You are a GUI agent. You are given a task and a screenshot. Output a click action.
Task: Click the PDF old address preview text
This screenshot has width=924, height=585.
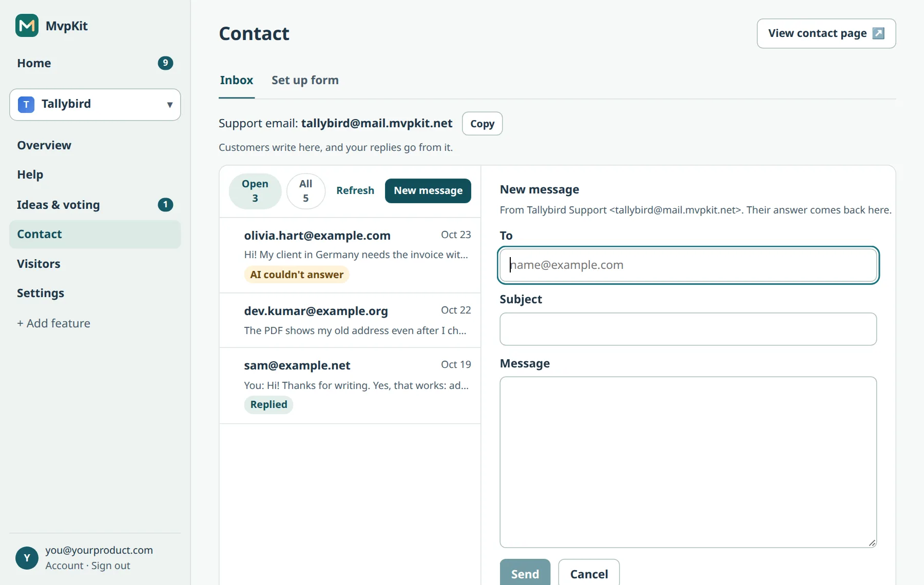[x=355, y=330]
